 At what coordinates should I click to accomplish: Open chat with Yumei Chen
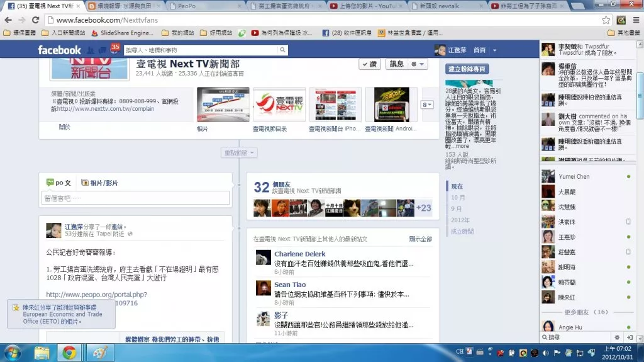tap(587, 176)
